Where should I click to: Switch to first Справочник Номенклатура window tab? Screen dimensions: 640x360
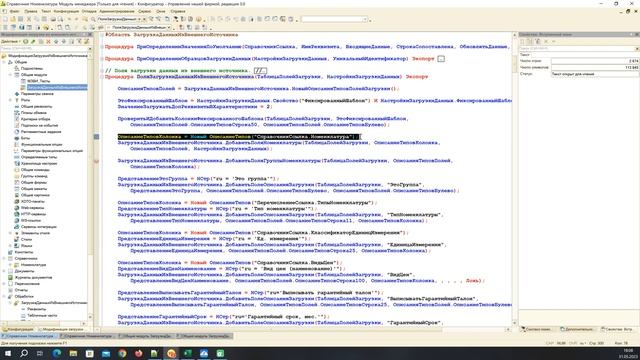29,336
